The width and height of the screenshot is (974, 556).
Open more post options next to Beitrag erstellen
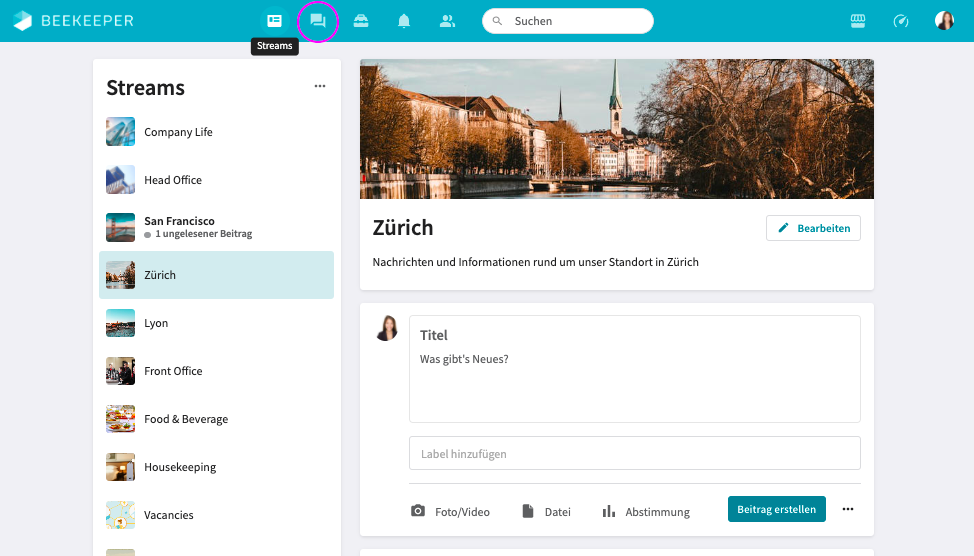(848, 509)
